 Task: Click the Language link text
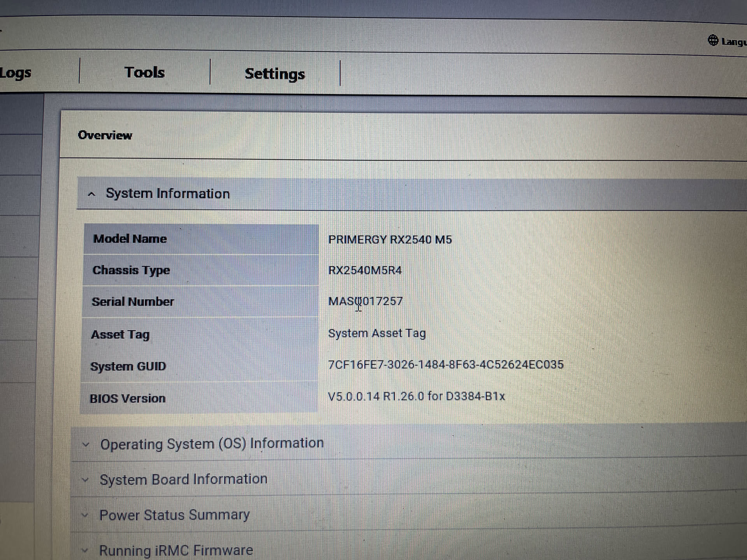tap(734, 42)
